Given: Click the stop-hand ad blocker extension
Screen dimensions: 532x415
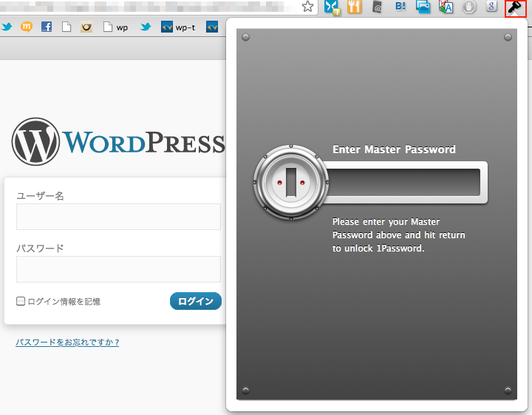Looking at the screenshot, I should [x=469, y=7].
